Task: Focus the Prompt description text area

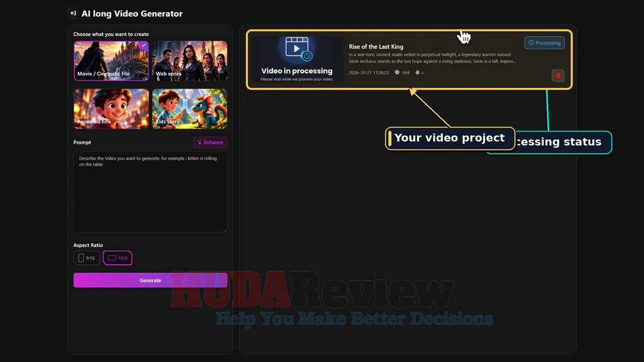Action: tap(150, 192)
